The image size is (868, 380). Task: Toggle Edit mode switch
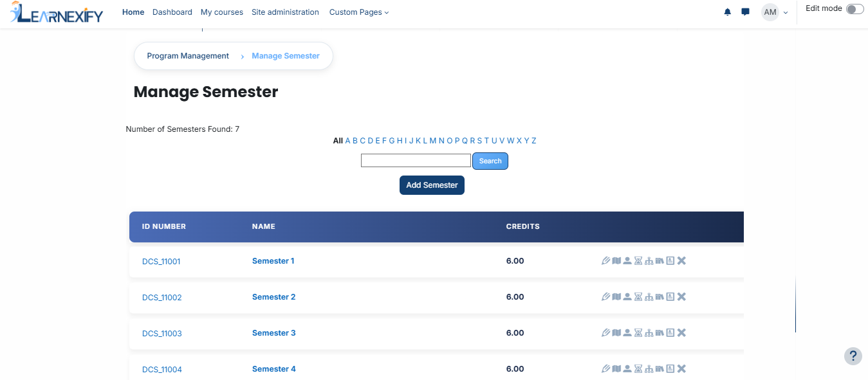click(854, 9)
